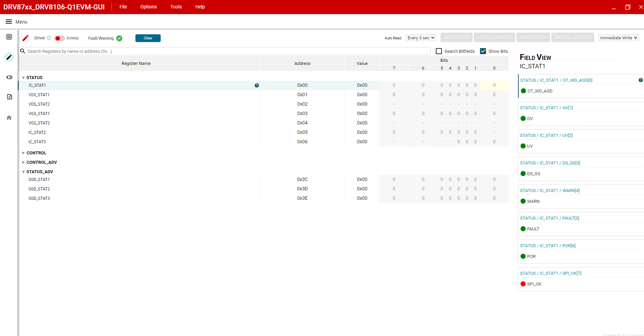Open the motor driver sidebar icon

[9, 77]
